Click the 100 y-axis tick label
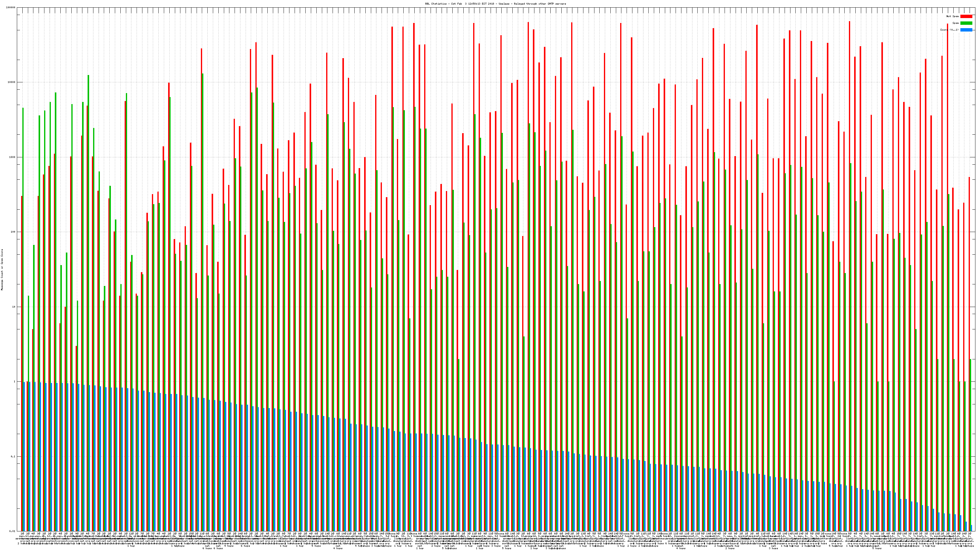Viewport: 980px width, 551px height. [x=13, y=232]
